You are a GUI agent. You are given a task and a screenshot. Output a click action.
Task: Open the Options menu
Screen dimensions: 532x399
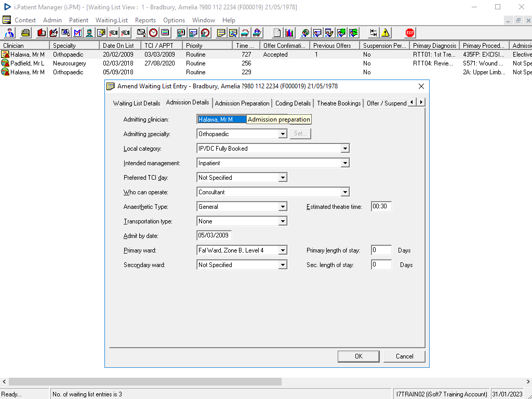pos(174,20)
